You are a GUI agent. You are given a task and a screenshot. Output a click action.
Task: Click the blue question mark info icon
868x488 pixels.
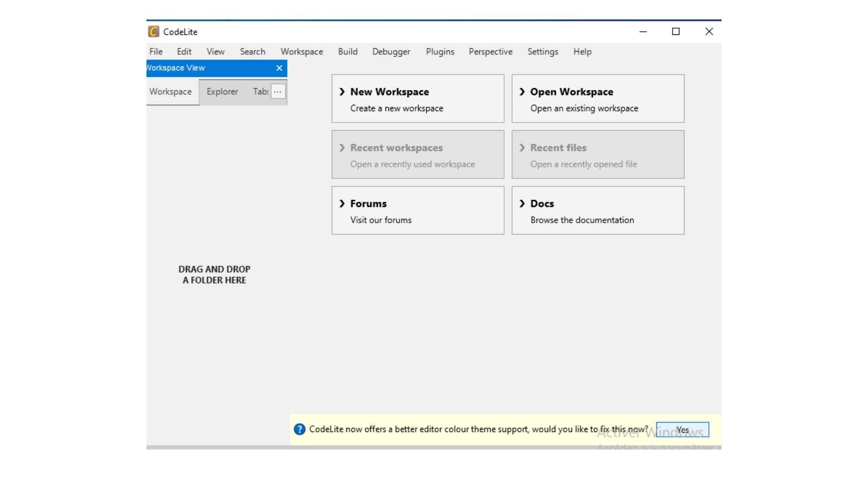click(300, 429)
